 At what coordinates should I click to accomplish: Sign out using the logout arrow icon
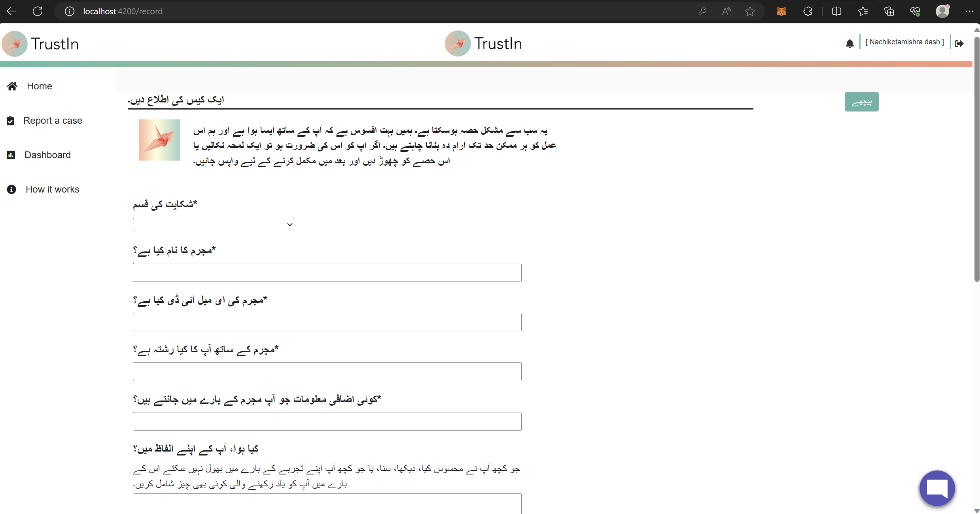pyautogui.click(x=960, y=43)
